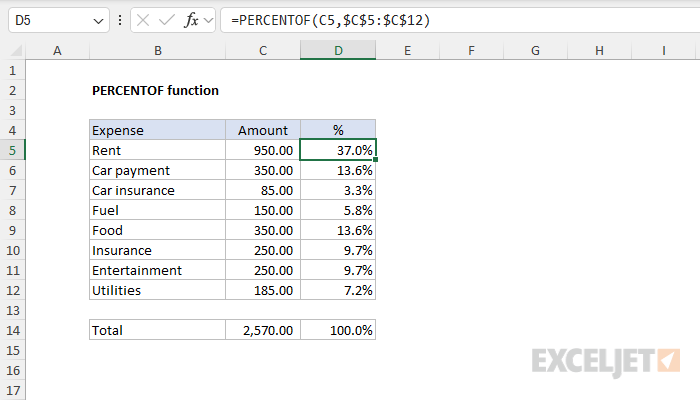
Task: Select row 5 header
Action: 12,150
